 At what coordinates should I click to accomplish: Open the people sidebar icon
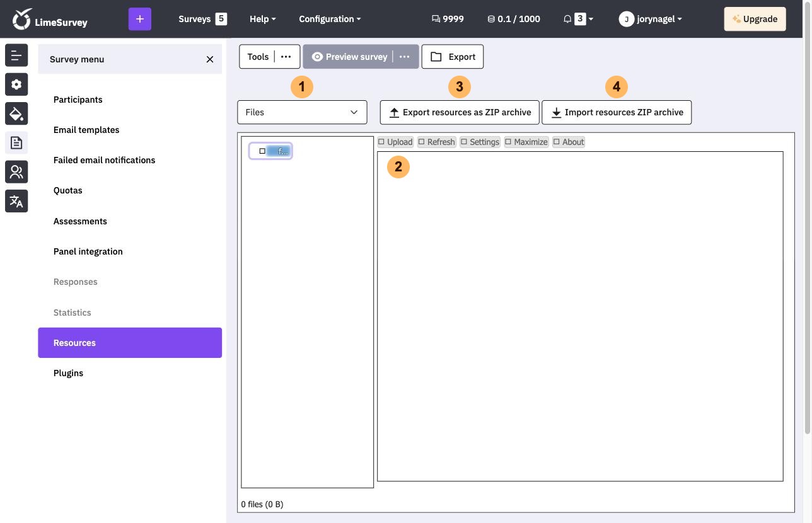point(16,172)
